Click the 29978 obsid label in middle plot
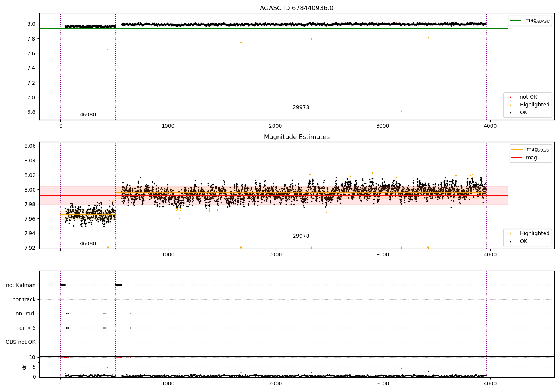Screen dimensions: 560x392 301,236
